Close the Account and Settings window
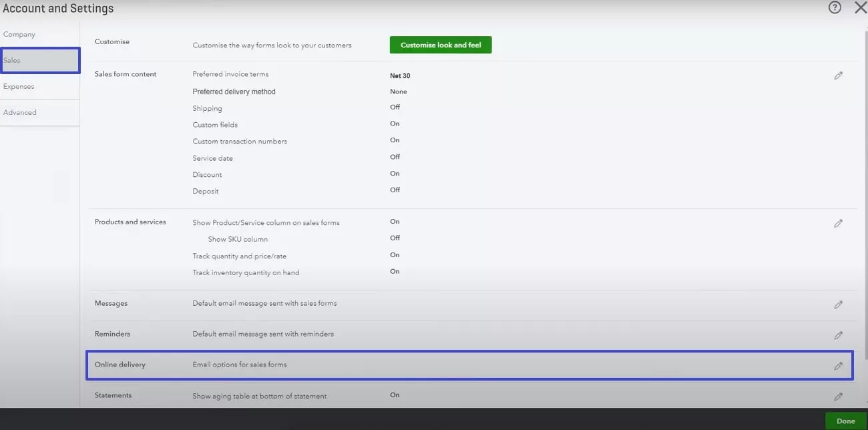 (861, 7)
